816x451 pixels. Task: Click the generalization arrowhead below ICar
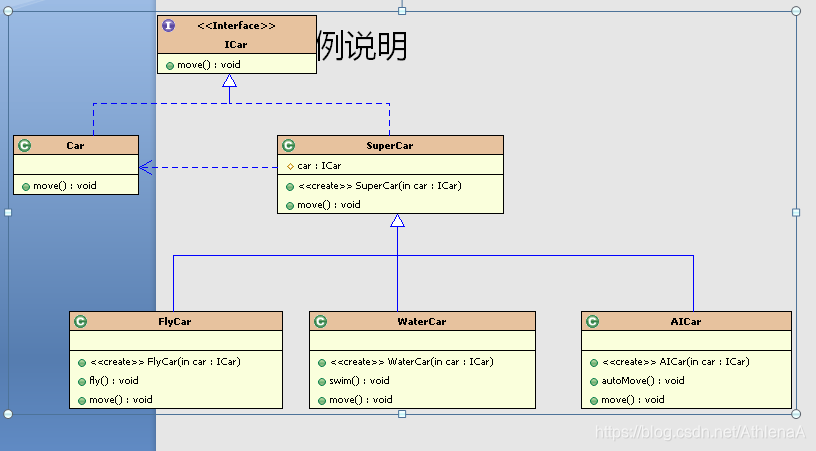[x=230, y=80]
